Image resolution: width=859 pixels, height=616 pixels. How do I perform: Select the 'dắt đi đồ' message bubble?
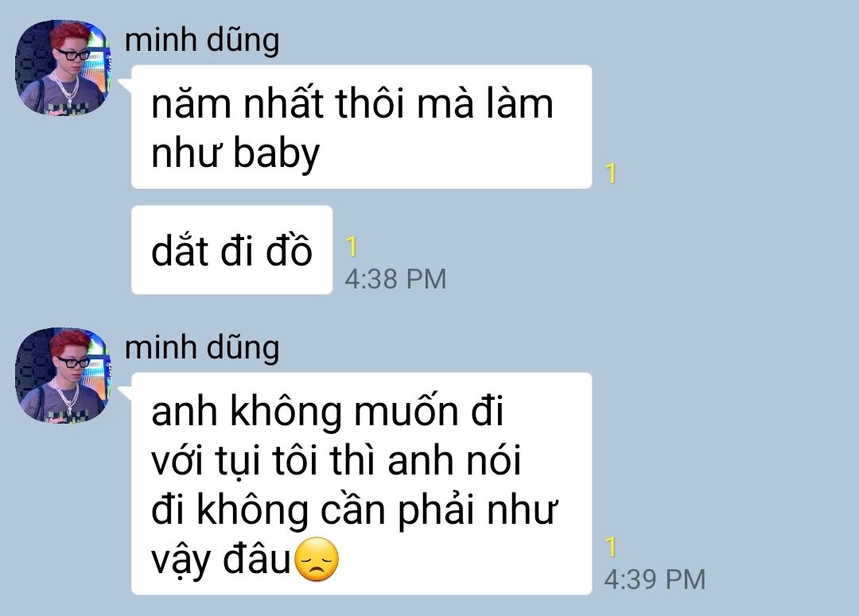[231, 250]
